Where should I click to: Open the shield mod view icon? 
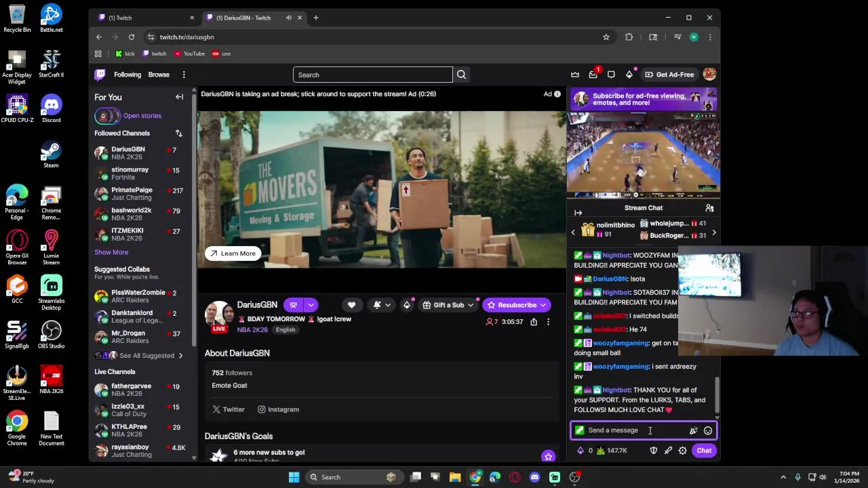point(653,451)
